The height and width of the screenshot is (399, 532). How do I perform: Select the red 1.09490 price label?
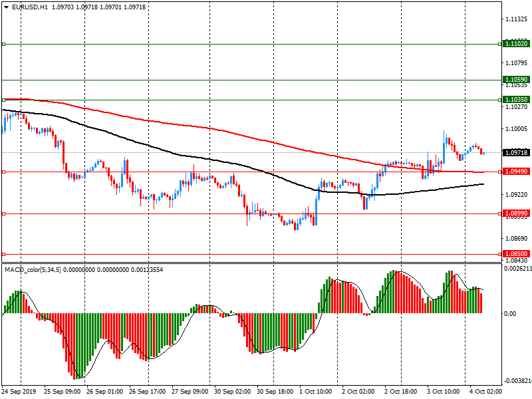click(516, 172)
